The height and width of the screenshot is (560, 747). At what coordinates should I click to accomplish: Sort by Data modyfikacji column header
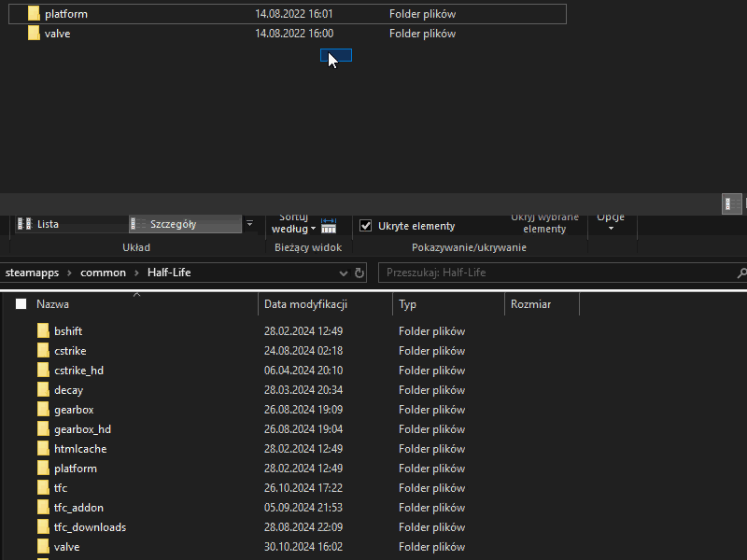coord(306,304)
